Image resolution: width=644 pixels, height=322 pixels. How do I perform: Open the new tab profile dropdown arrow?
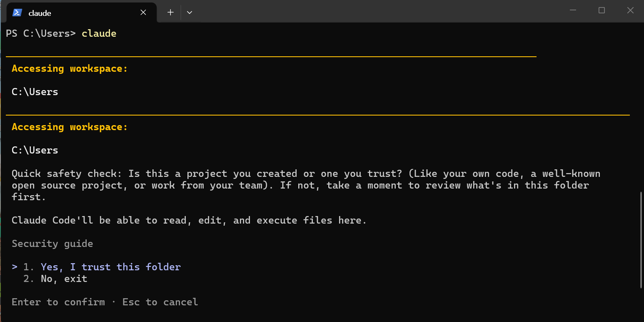[x=190, y=13]
